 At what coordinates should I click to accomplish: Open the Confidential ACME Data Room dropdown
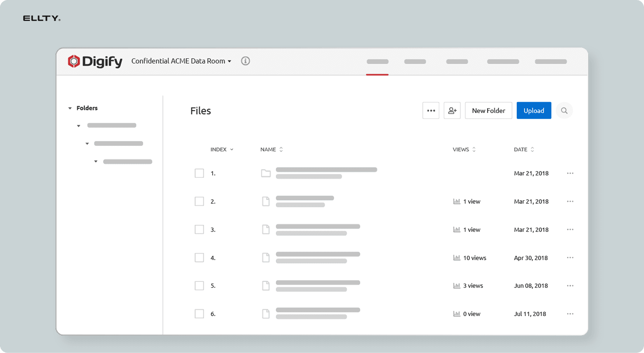coord(181,61)
